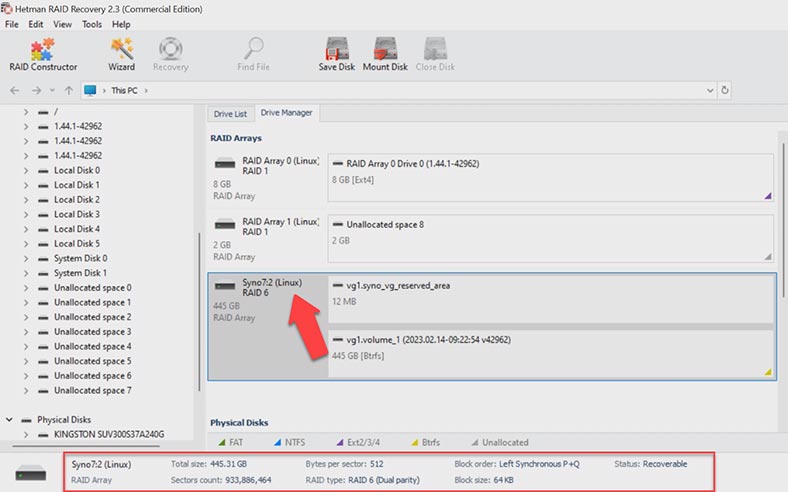Select Local Disk 4 in tree
Viewport: 788px width, 492px height.
[77, 229]
